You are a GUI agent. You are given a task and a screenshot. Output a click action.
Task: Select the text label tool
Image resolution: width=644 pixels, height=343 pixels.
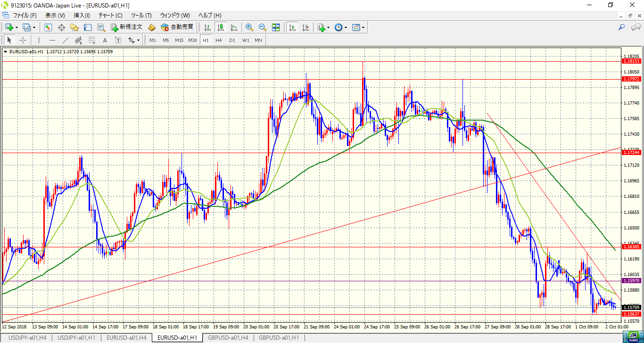[x=118, y=40]
